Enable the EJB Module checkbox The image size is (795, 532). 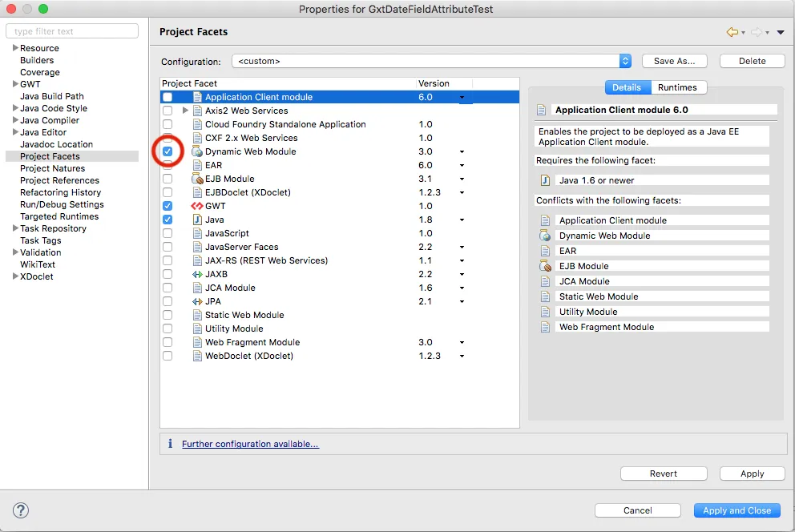167,179
